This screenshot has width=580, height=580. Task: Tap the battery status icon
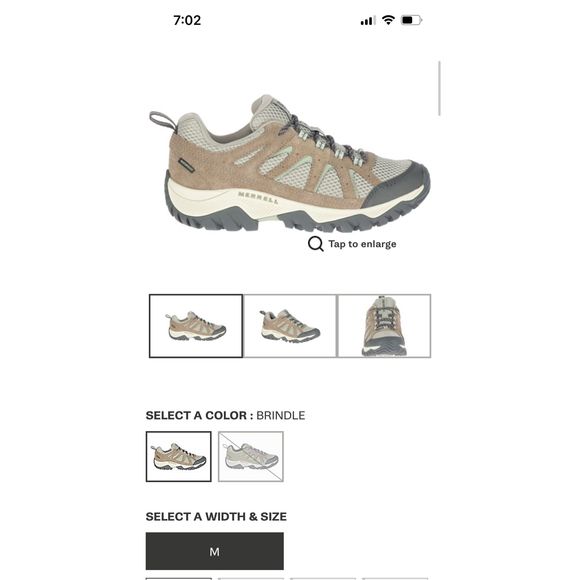412,20
